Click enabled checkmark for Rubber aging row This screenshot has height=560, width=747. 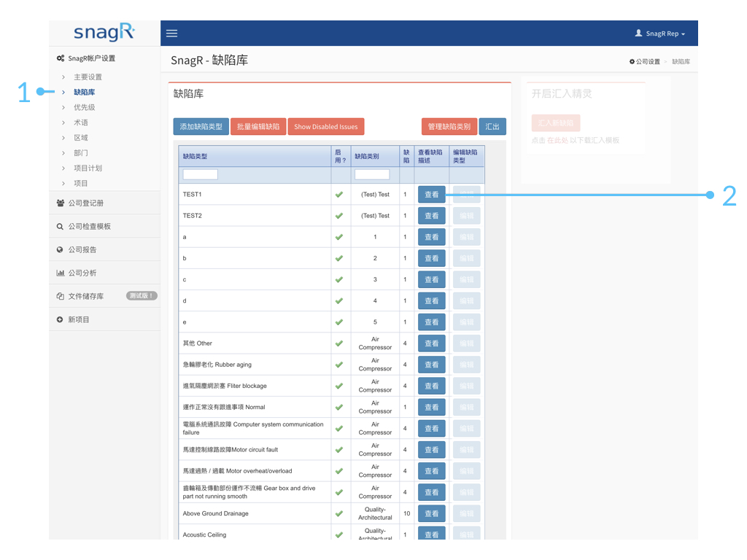pyautogui.click(x=339, y=365)
